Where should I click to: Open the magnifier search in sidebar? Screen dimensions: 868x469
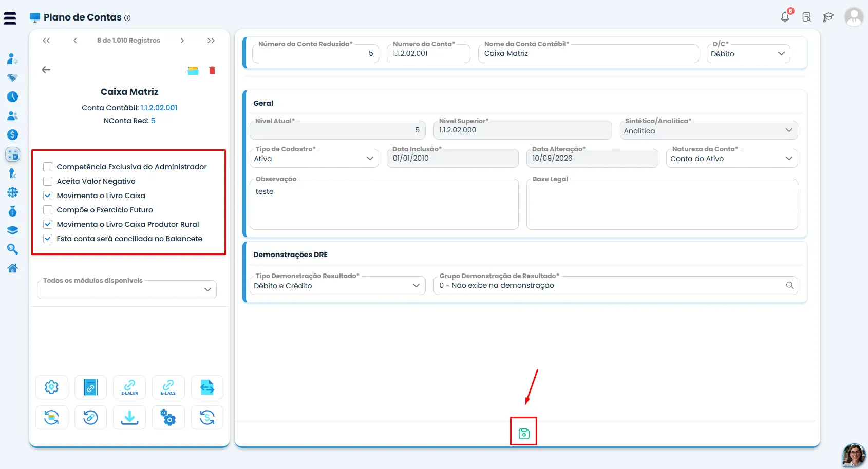click(x=12, y=249)
